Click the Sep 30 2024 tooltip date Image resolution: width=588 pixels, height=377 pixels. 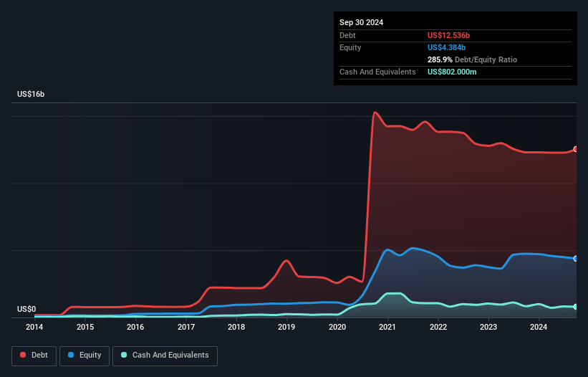[361, 22]
